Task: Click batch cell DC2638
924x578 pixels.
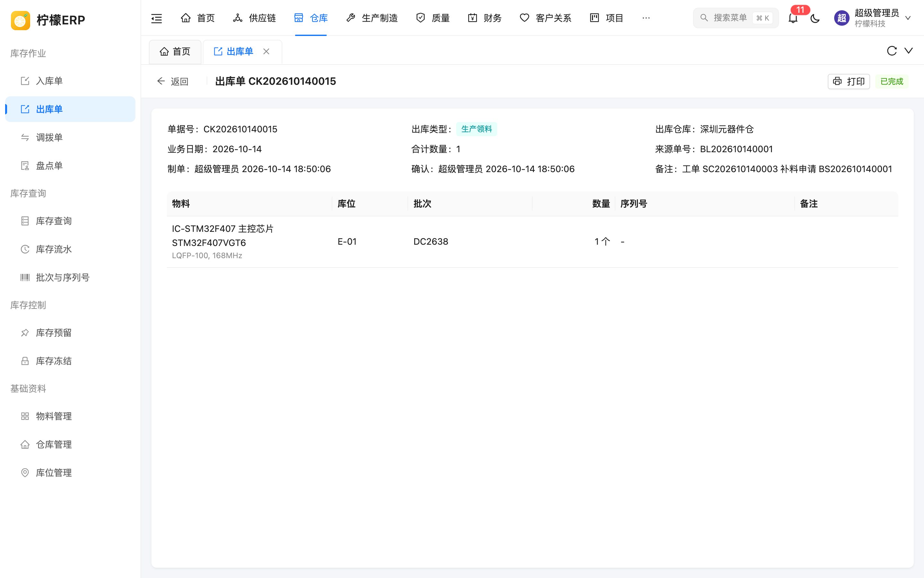Action: 431,241
